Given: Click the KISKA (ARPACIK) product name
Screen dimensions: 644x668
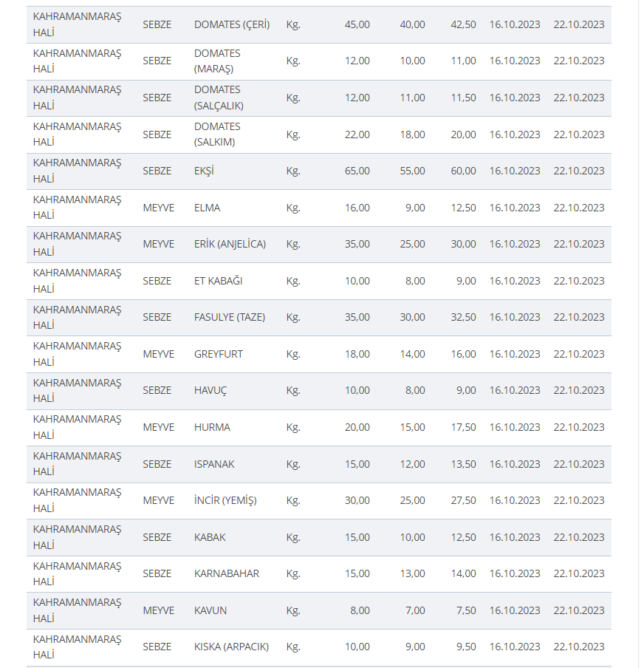Looking at the screenshot, I should [231, 647].
